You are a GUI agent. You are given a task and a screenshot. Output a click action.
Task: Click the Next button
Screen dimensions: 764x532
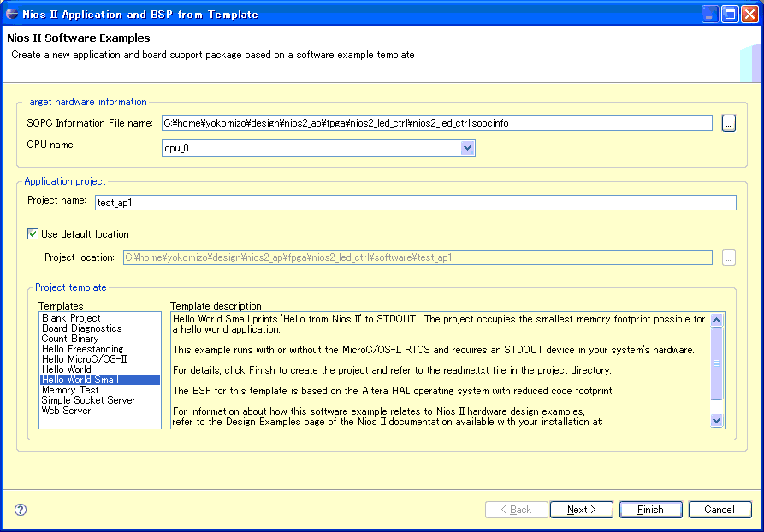click(581, 510)
